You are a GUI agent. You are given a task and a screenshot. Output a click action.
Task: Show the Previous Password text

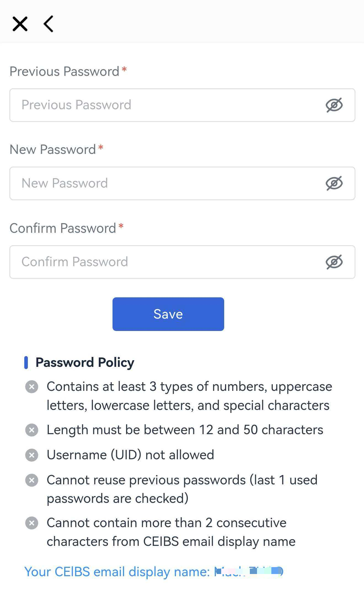pos(334,105)
